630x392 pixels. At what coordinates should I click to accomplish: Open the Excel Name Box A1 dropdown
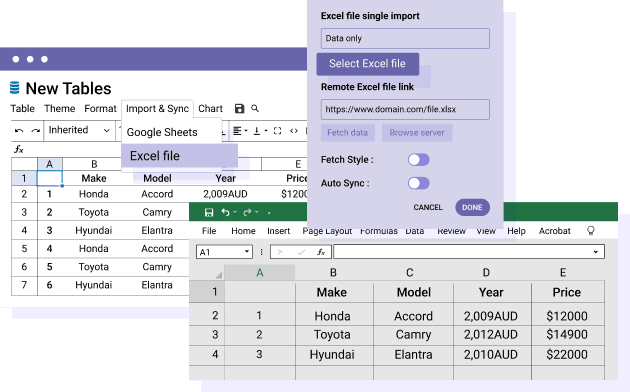point(247,252)
